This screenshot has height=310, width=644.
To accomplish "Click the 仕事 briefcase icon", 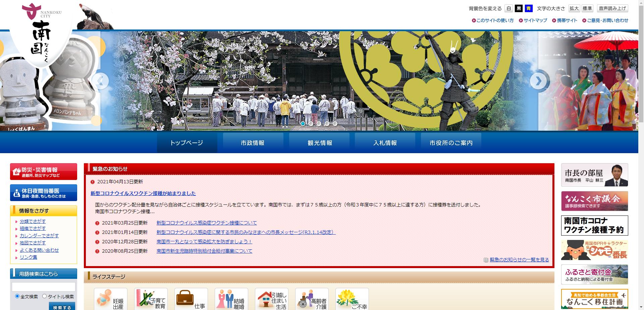I will point(191,299).
